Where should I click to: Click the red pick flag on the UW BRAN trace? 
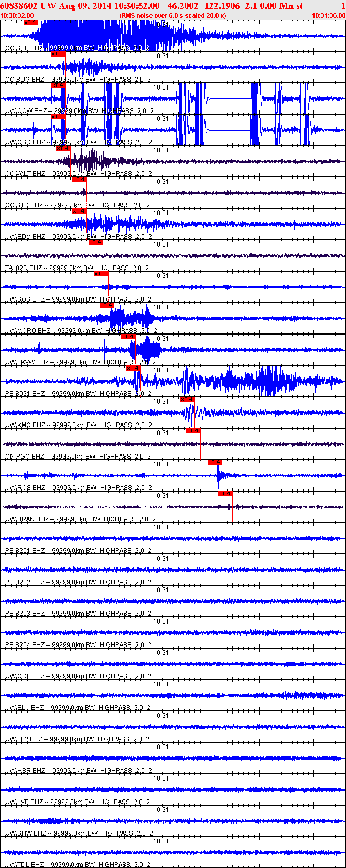tap(225, 494)
